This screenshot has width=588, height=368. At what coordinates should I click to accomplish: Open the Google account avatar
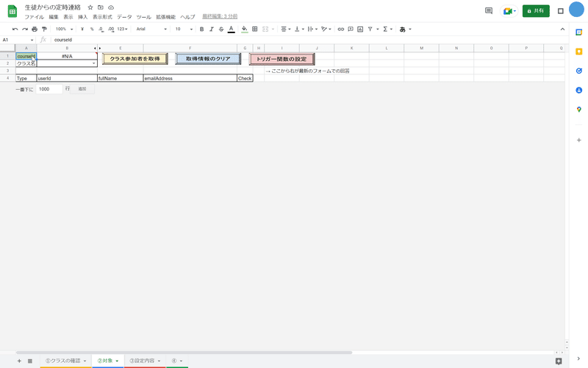click(576, 10)
